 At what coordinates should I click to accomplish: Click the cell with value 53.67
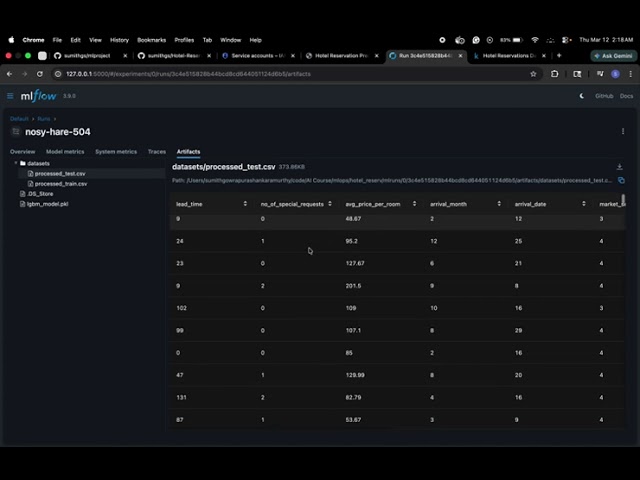pyautogui.click(x=353, y=420)
